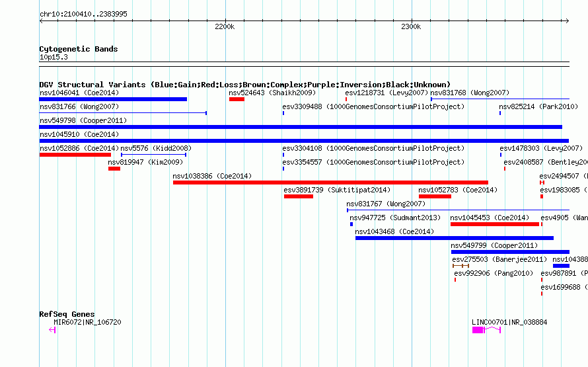Click nsv831766 (Wong2007) variant label
The image size is (588, 367).
(x=79, y=106)
